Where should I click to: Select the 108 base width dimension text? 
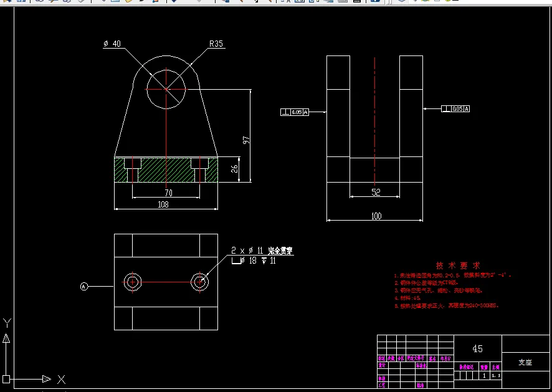[163, 204]
